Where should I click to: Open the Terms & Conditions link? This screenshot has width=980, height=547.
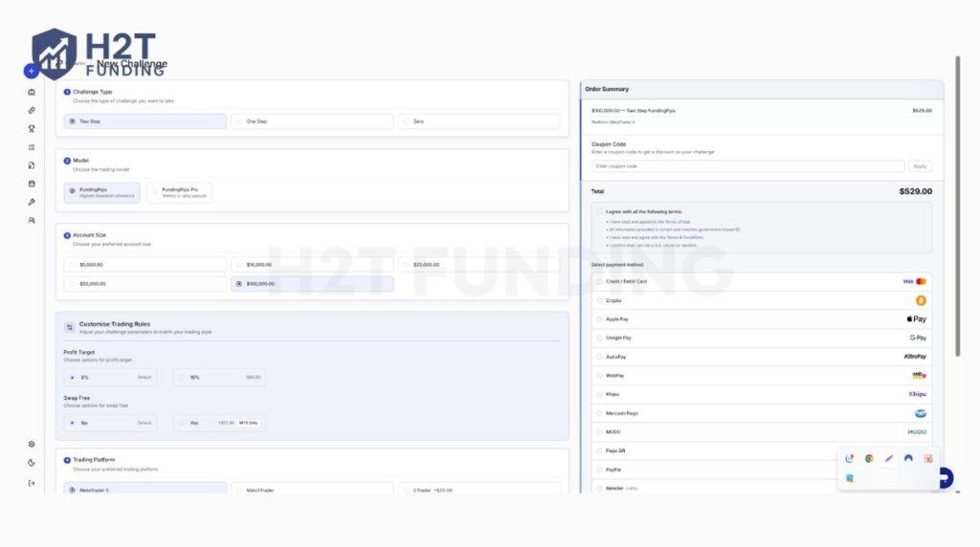click(x=685, y=237)
